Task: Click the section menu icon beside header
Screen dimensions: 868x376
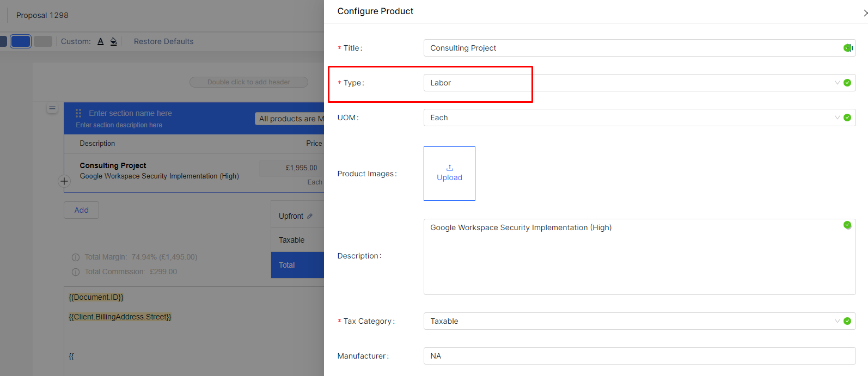Action: (x=52, y=108)
